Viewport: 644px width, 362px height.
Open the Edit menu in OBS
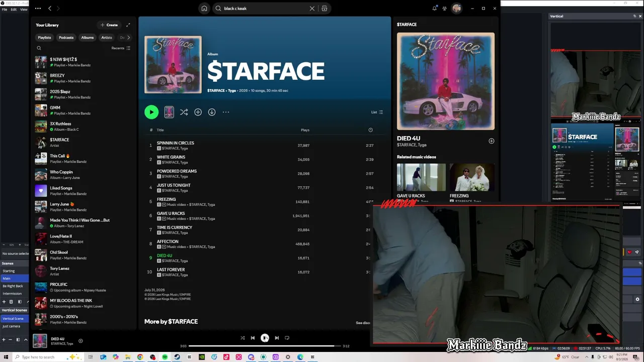coord(14,10)
